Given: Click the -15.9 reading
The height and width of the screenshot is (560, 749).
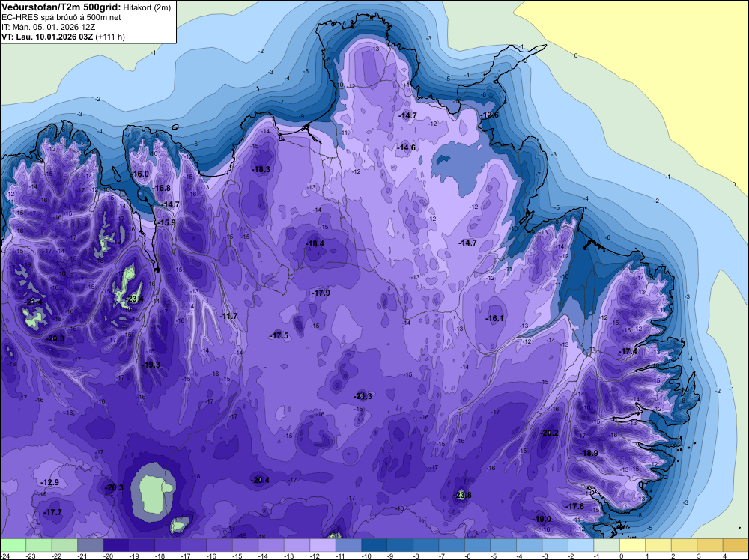Looking at the screenshot, I should coord(167,222).
